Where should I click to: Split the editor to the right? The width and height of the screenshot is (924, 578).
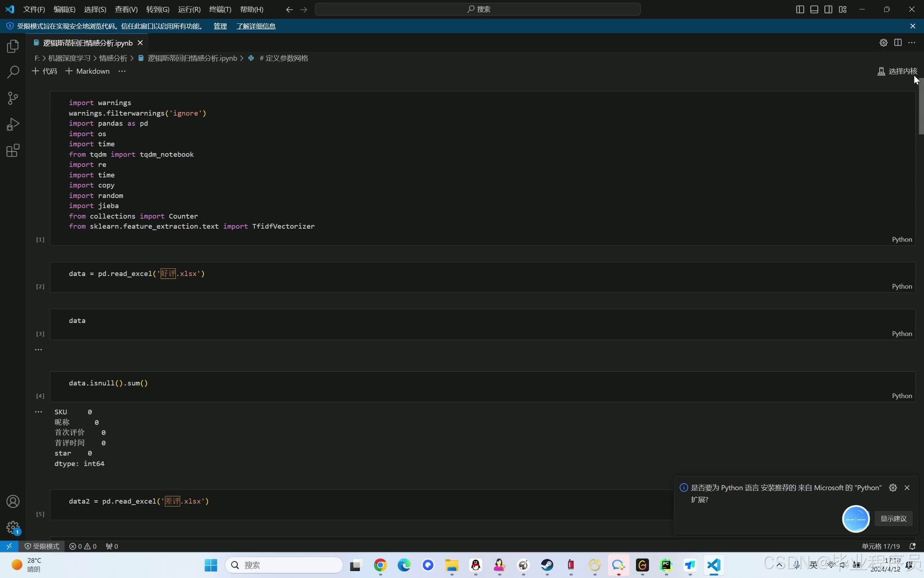pos(898,42)
